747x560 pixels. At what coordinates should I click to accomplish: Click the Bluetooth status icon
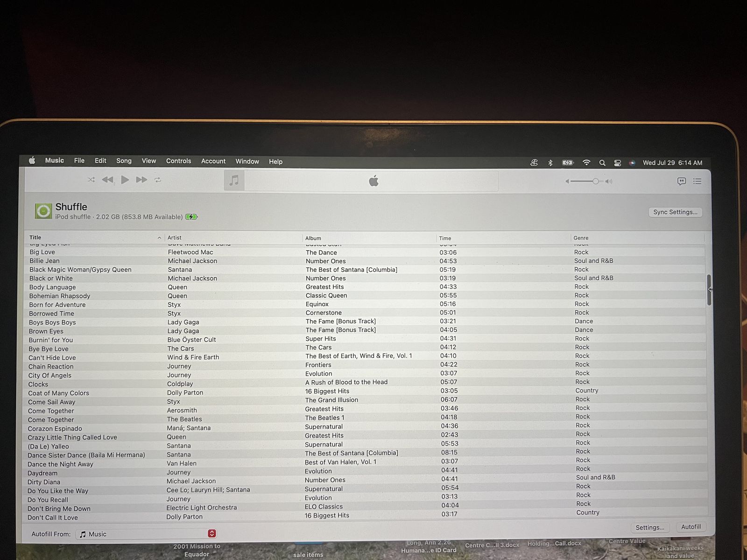pos(550,163)
